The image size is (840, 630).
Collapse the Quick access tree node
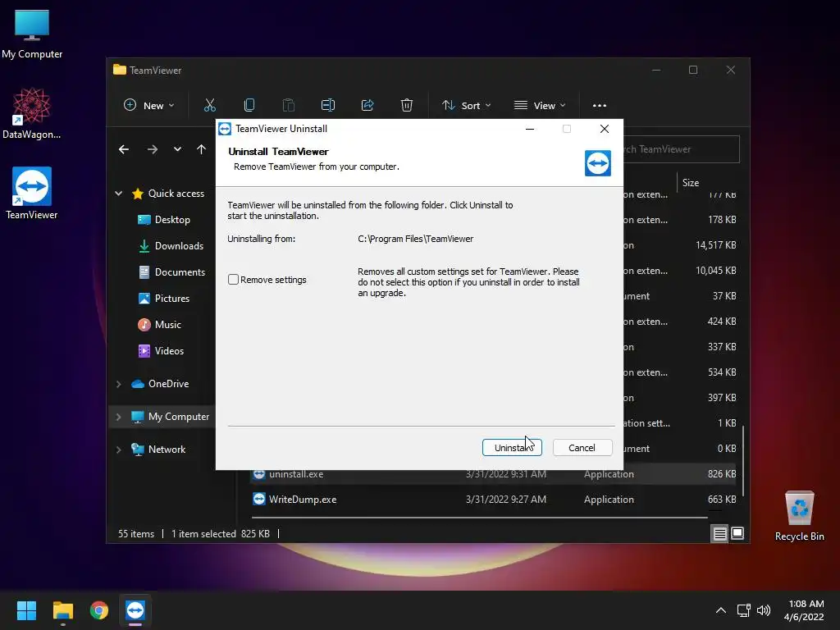pyautogui.click(x=118, y=194)
